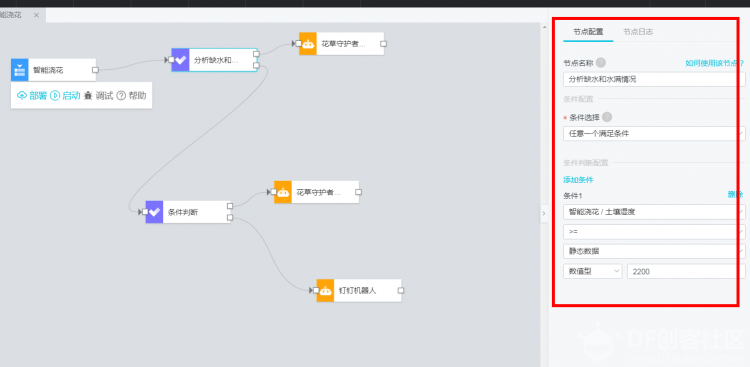
Task: Click the 调试 button
Action: [x=99, y=96]
